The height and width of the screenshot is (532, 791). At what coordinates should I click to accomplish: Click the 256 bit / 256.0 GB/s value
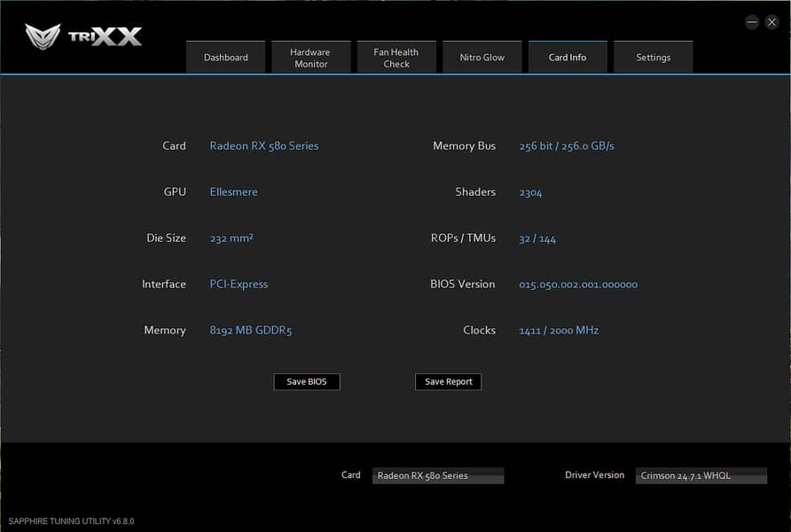(567, 146)
